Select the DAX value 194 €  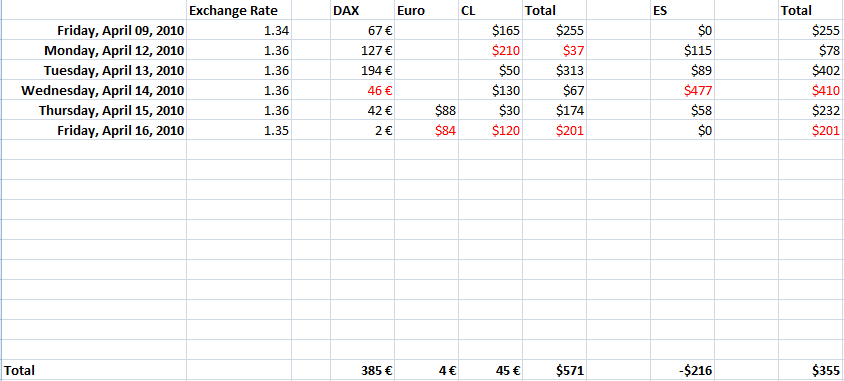coord(362,70)
